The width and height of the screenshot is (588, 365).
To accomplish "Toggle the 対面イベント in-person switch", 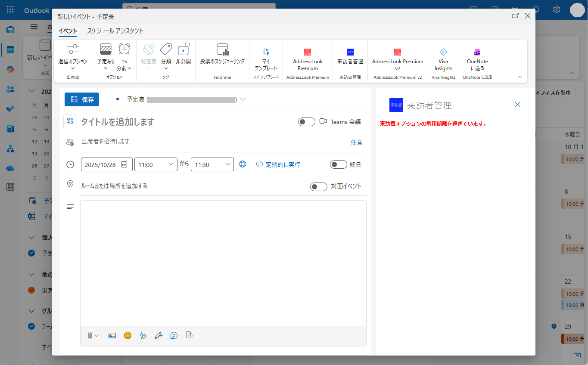I will 319,186.
